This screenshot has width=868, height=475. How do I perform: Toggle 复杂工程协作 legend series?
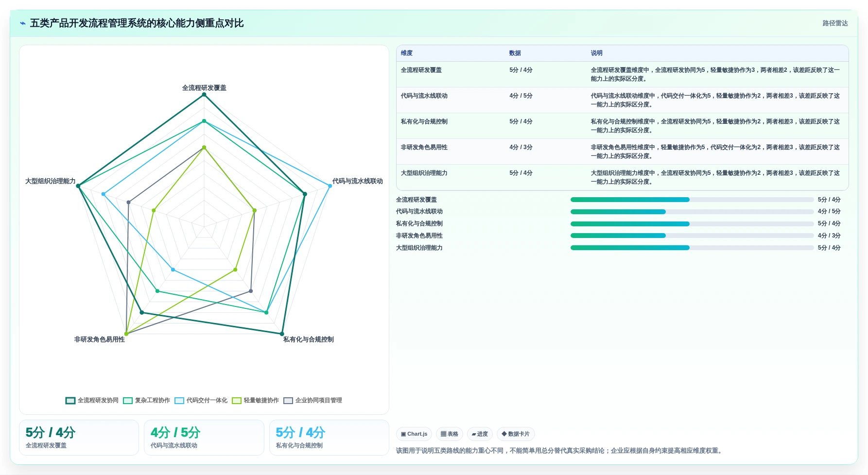pos(146,400)
